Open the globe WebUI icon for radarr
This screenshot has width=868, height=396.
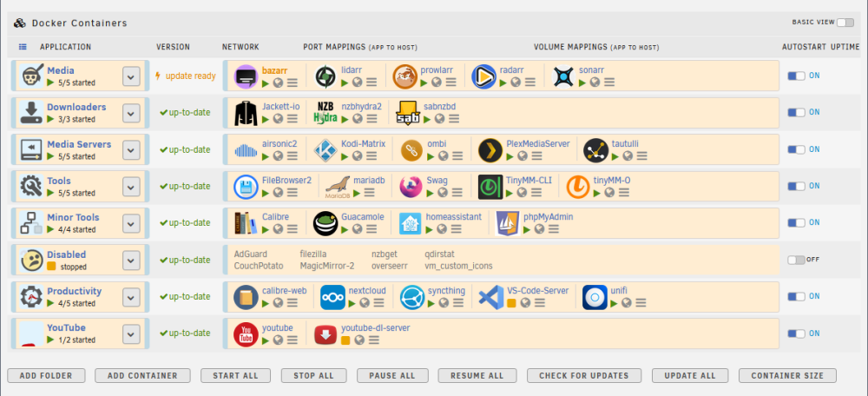click(516, 82)
